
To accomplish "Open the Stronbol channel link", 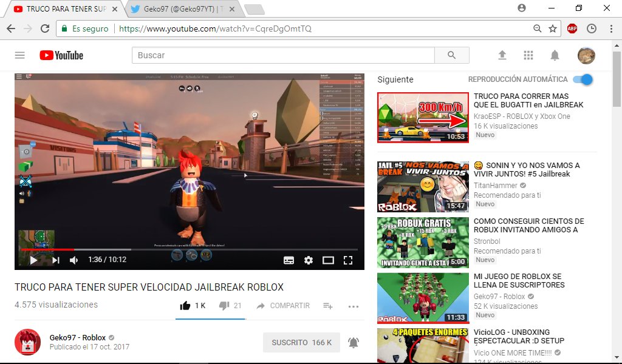I will click(487, 241).
